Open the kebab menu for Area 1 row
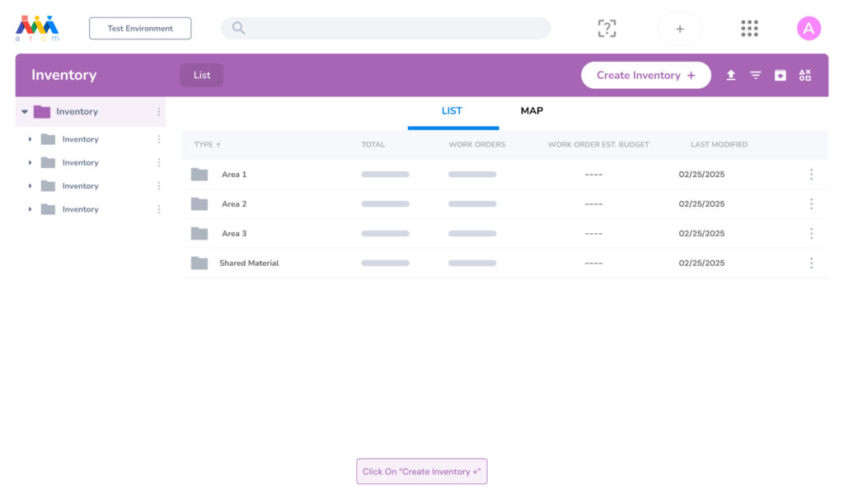 (x=811, y=174)
